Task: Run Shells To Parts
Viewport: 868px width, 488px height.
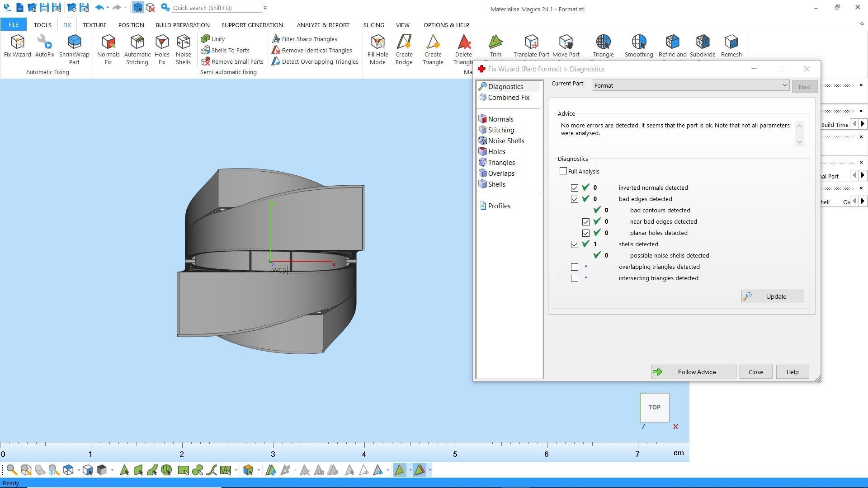Action: [x=225, y=50]
